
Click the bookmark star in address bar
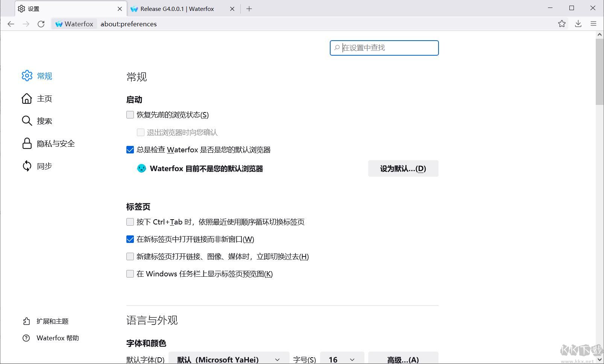[x=562, y=24]
